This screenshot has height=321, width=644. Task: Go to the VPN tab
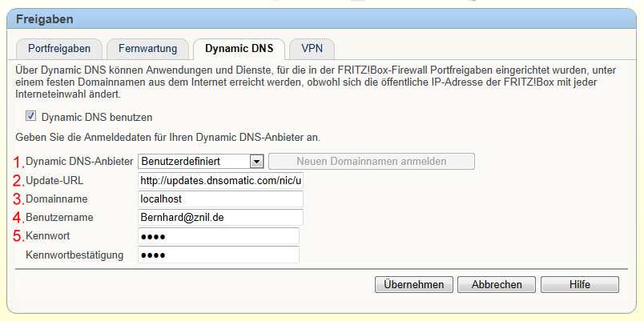tap(312, 48)
